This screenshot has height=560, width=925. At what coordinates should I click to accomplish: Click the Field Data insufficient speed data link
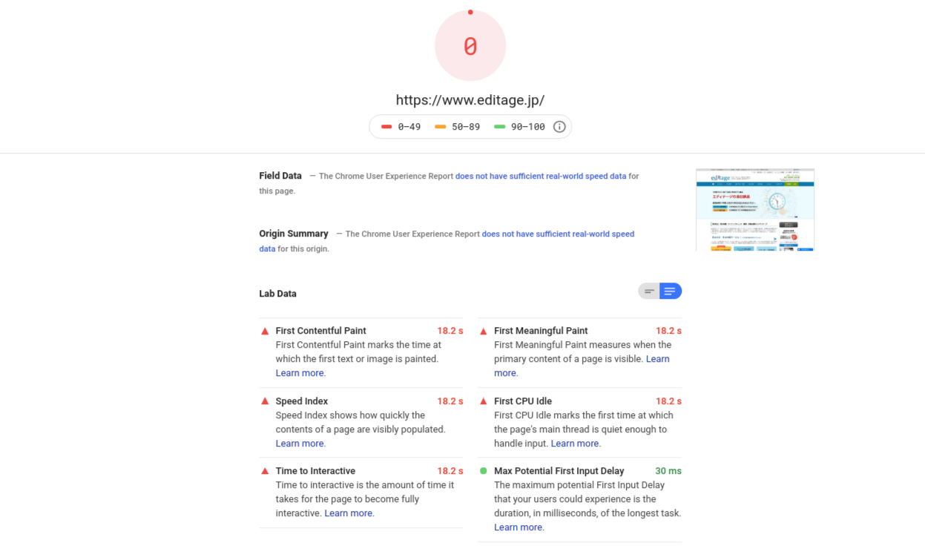click(541, 176)
